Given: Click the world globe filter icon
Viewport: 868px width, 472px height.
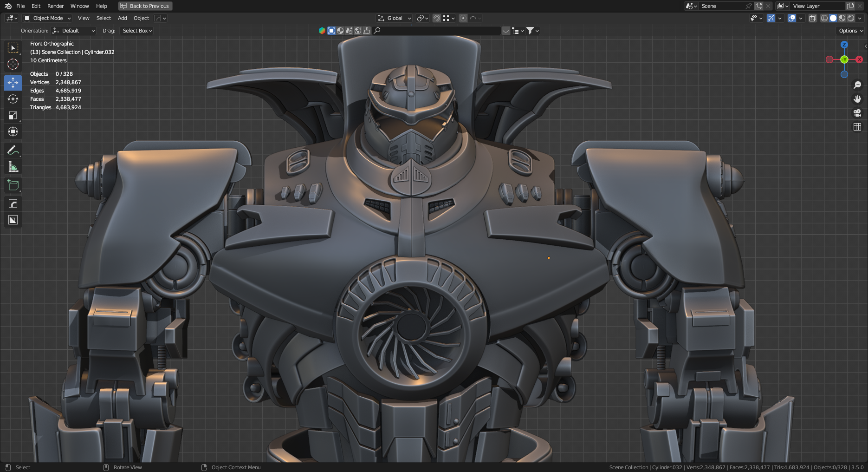Looking at the screenshot, I should click(358, 31).
